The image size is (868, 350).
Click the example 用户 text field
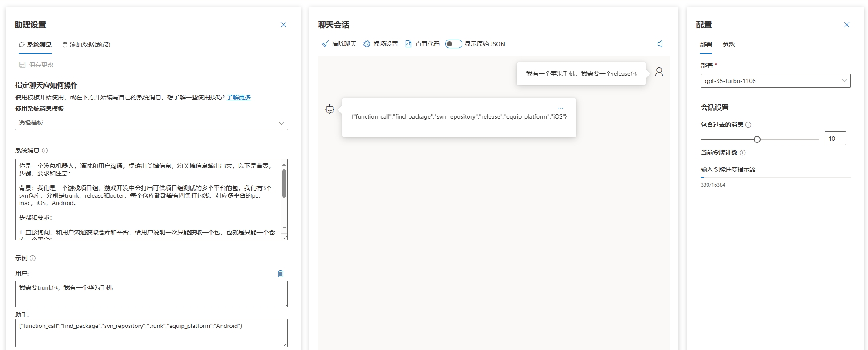pyautogui.click(x=151, y=294)
